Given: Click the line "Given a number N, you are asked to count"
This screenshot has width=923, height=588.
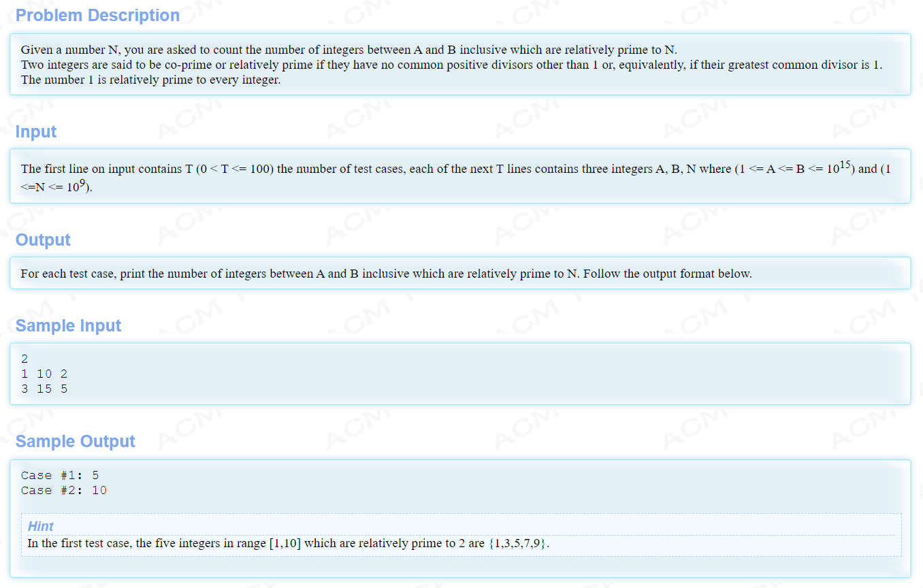Looking at the screenshot, I should (x=349, y=50).
